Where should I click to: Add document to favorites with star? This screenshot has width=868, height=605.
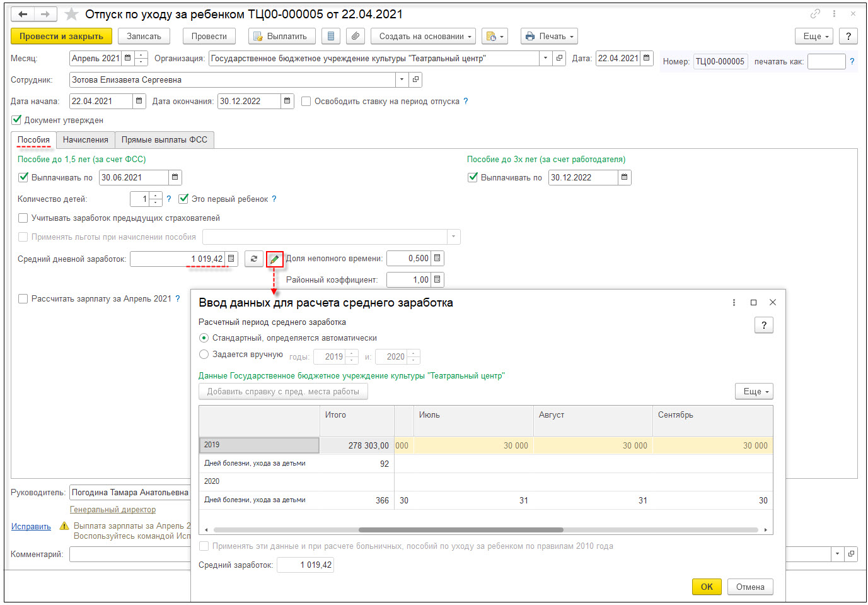[x=72, y=14]
